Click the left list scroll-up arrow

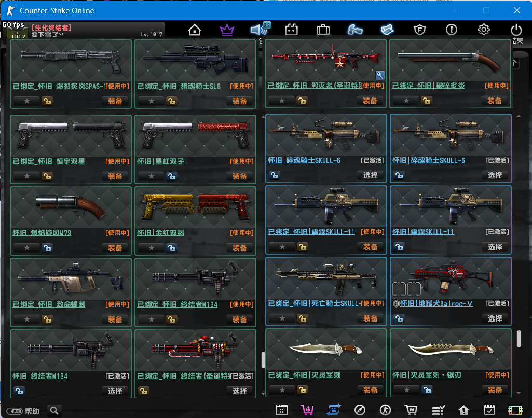(x=263, y=117)
